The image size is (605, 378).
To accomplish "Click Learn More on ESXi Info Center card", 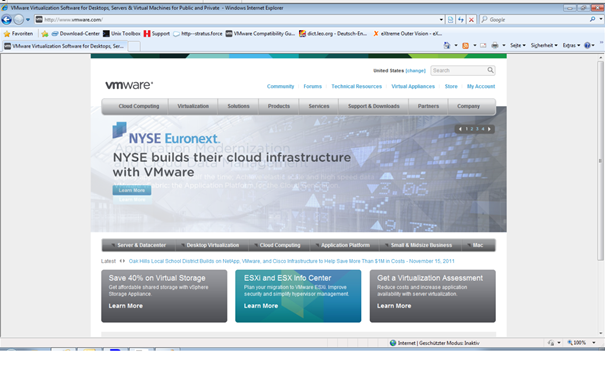I will tap(261, 306).
